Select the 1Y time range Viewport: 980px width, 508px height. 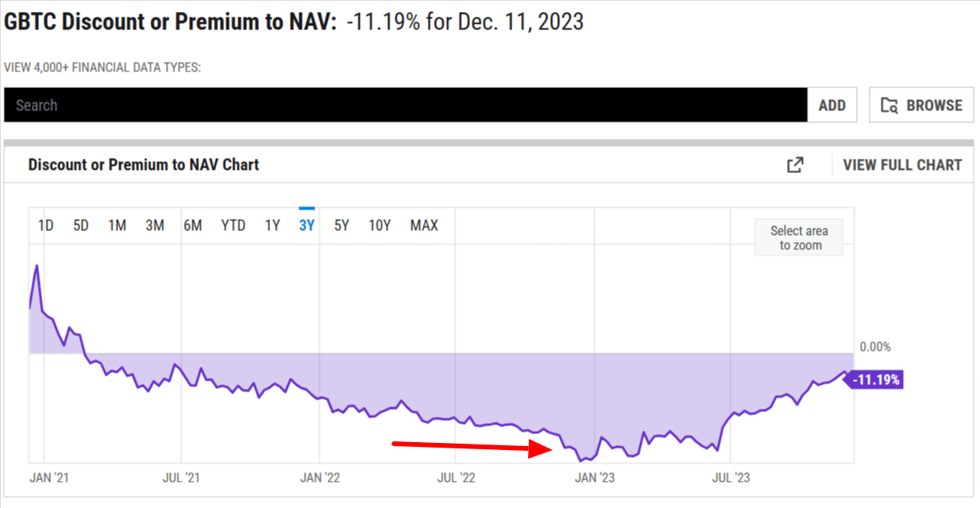coord(272,225)
